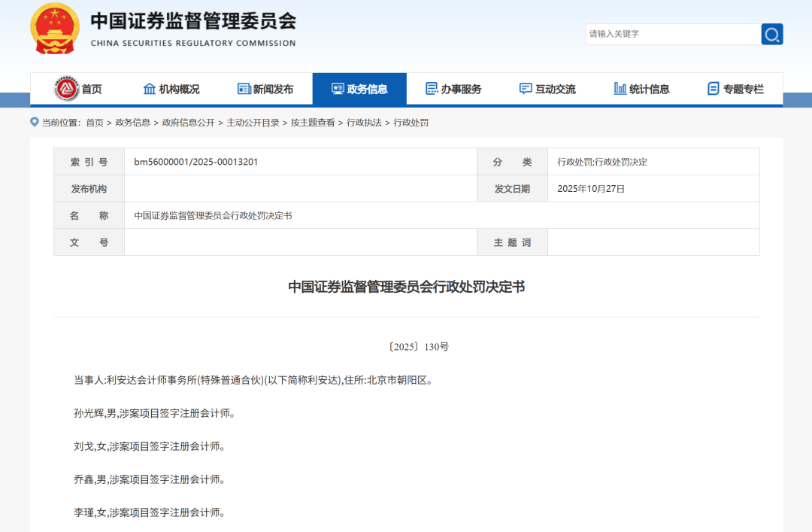The width and height of the screenshot is (812, 532).
Task: Click the document number 〔2025〕130号
Action: coord(419,347)
